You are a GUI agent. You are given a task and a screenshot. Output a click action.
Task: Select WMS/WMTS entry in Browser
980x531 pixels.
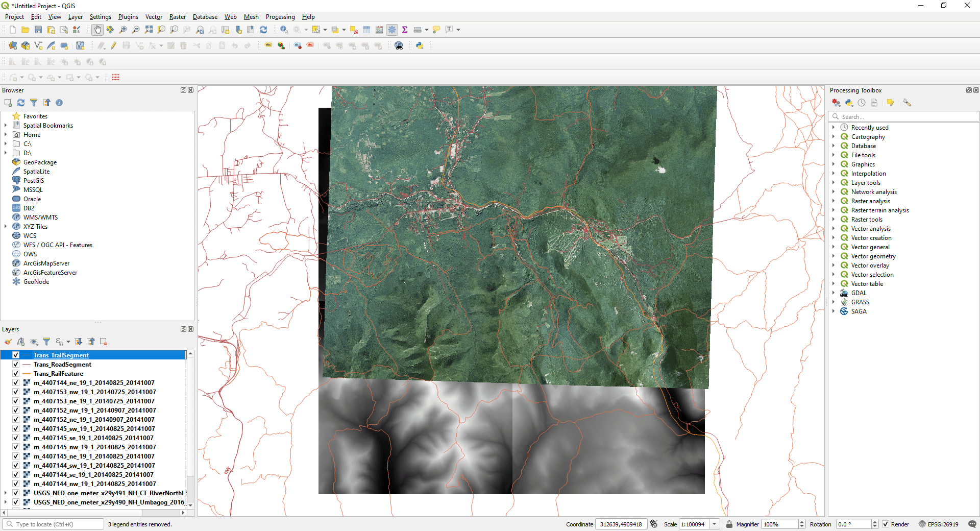tap(40, 218)
